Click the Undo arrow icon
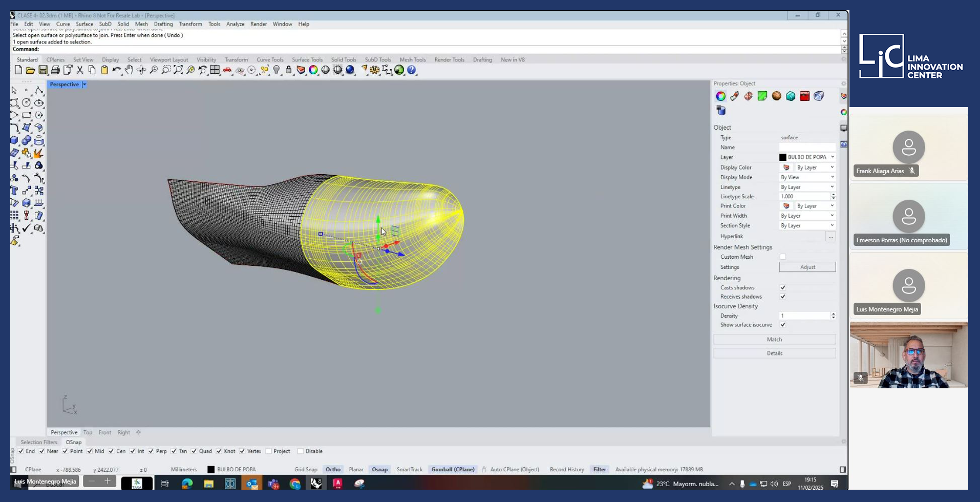 tap(116, 70)
